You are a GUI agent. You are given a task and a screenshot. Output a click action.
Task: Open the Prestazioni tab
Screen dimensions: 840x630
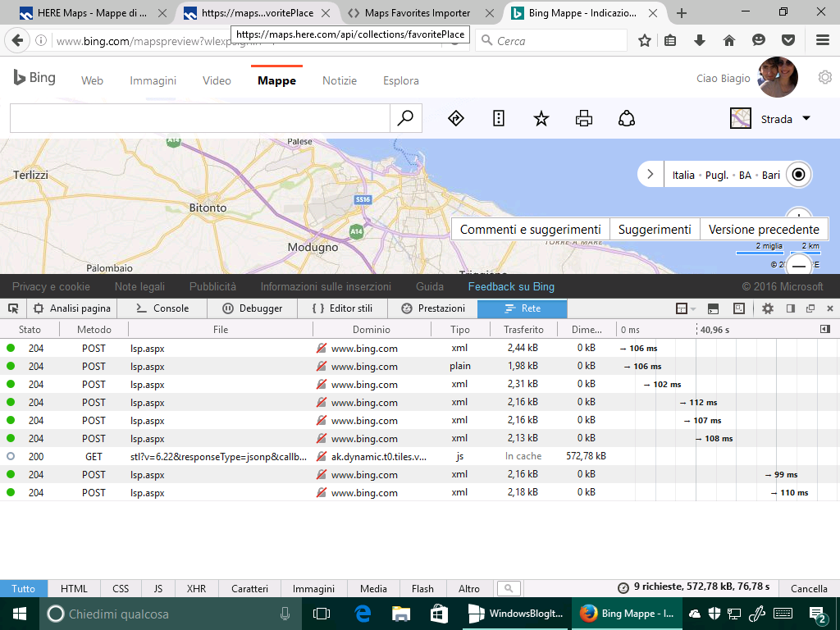click(432, 308)
